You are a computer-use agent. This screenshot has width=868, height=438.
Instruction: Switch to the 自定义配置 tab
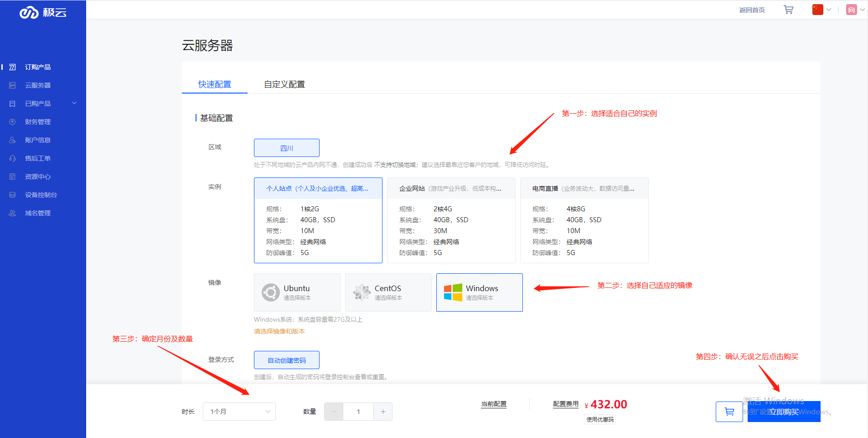tap(284, 84)
